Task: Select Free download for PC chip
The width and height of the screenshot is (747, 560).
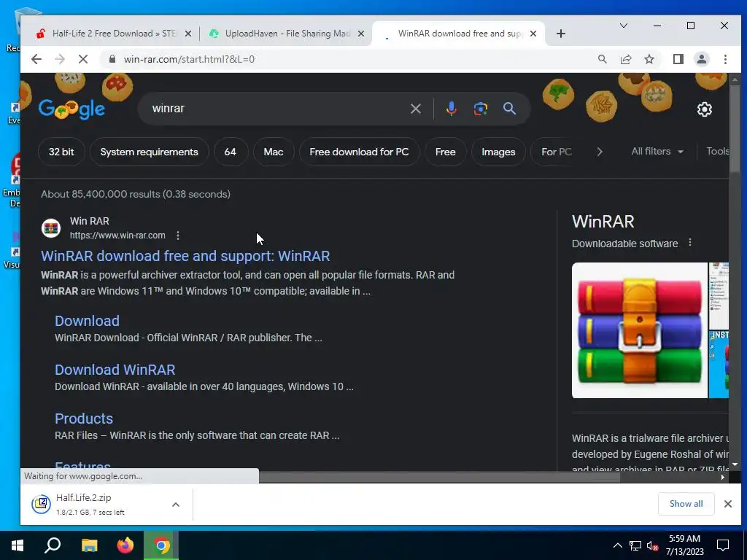Action: [359, 152]
